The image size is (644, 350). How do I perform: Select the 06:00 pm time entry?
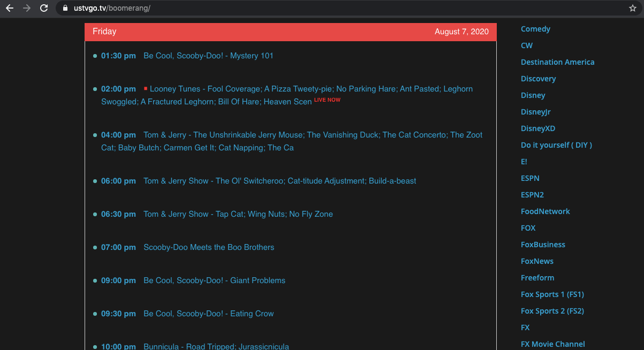118,181
